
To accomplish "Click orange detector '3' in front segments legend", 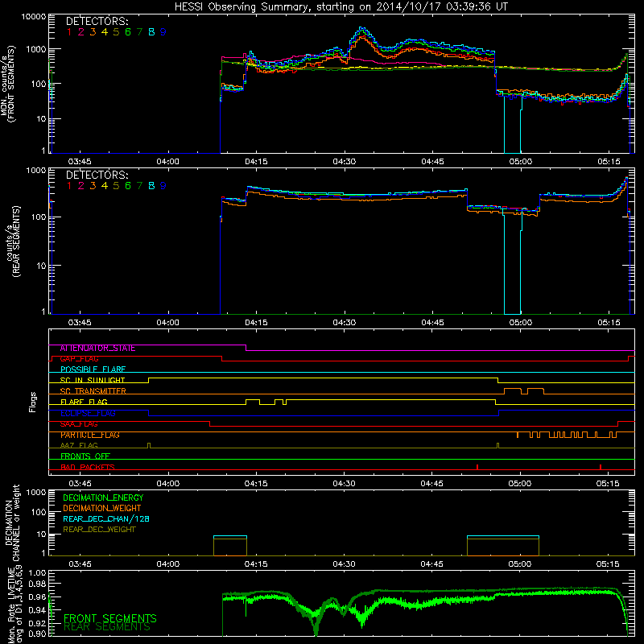I will pyautogui.click(x=93, y=32).
